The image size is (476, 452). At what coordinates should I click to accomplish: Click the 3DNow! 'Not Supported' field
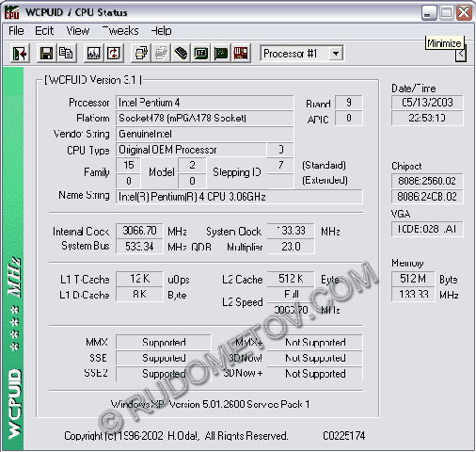coord(315,358)
